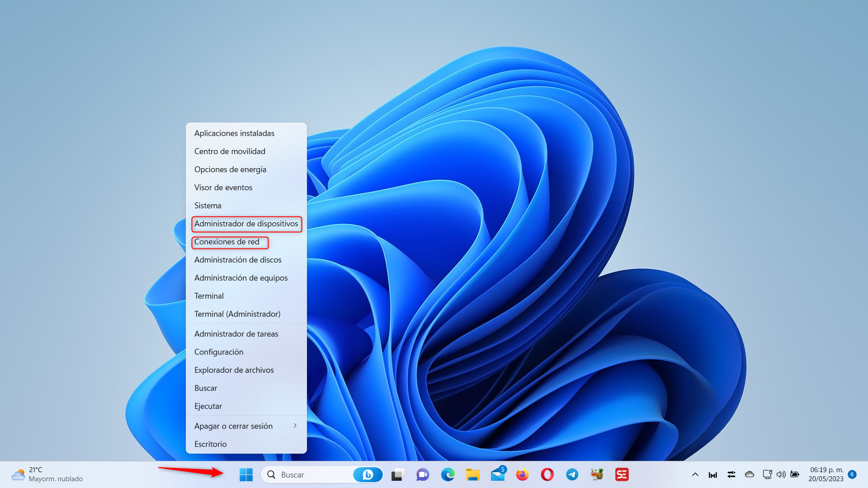The image size is (868, 488).
Task: Open File Explorer taskbar icon
Action: coord(472,474)
